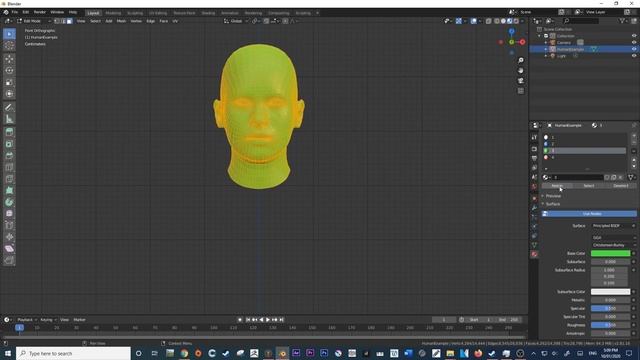Select the Annotate pencil tool

coord(9,107)
